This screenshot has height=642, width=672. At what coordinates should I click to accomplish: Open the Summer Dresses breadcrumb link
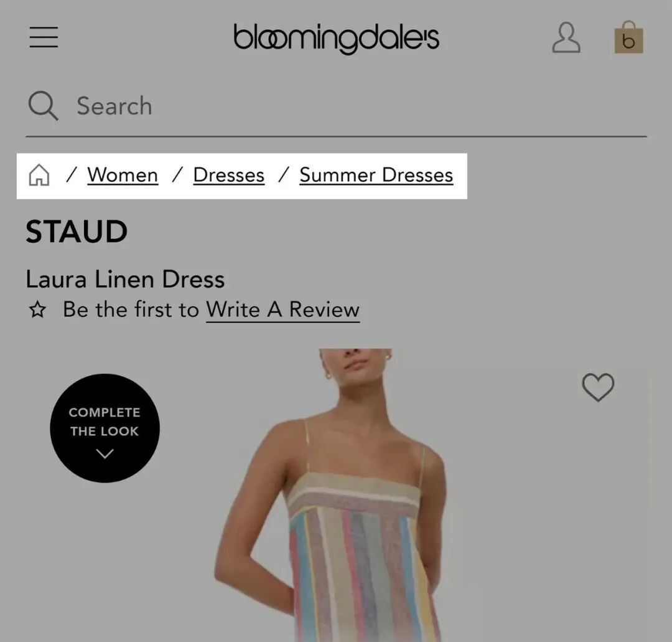[376, 175]
